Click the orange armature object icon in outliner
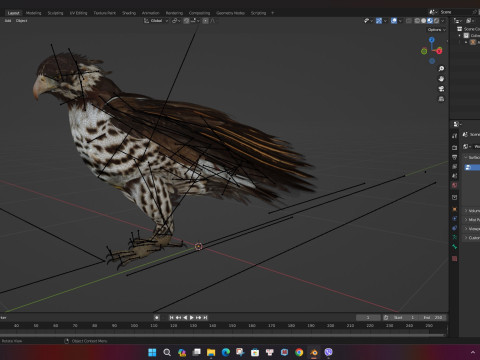 coord(473,42)
